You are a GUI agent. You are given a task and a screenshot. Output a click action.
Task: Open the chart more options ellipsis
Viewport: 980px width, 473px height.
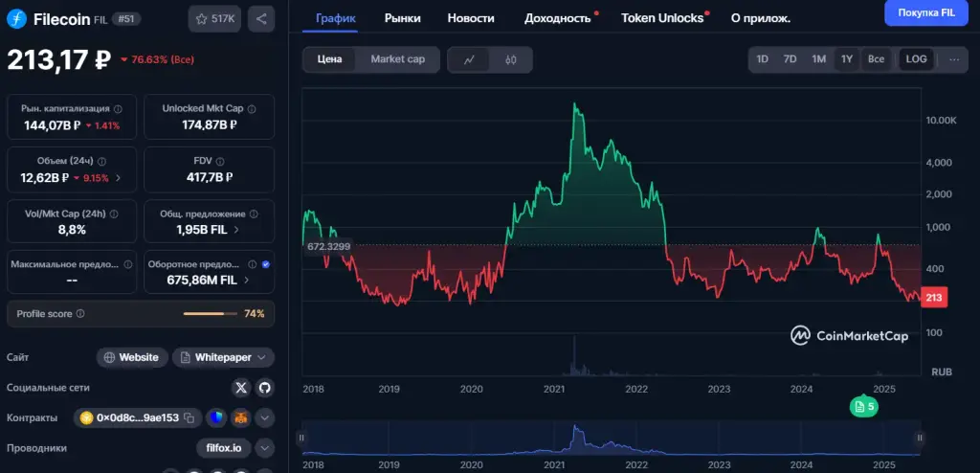pos(954,59)
